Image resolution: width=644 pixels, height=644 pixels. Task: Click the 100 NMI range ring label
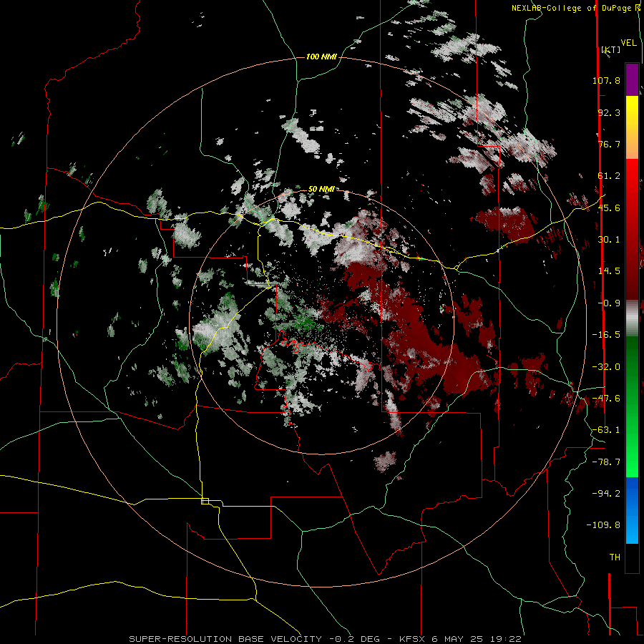coord(321,57)
